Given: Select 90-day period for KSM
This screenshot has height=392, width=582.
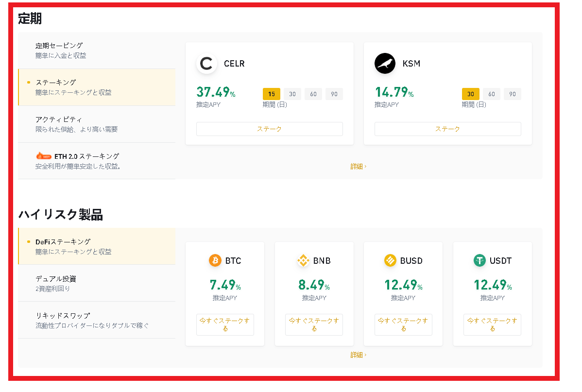Looking at the screenshot, I should point(512,94).
